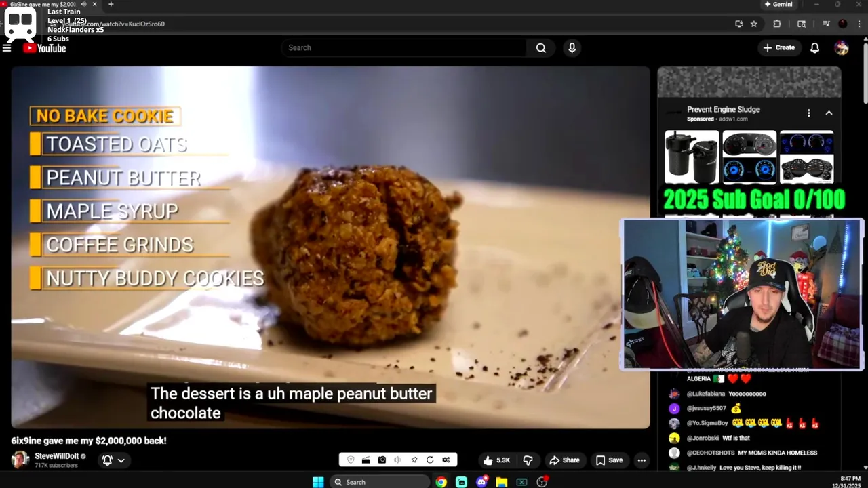Click the clapperboard icon in the white toolbar
Screen dimensions: 868x488
366,460
